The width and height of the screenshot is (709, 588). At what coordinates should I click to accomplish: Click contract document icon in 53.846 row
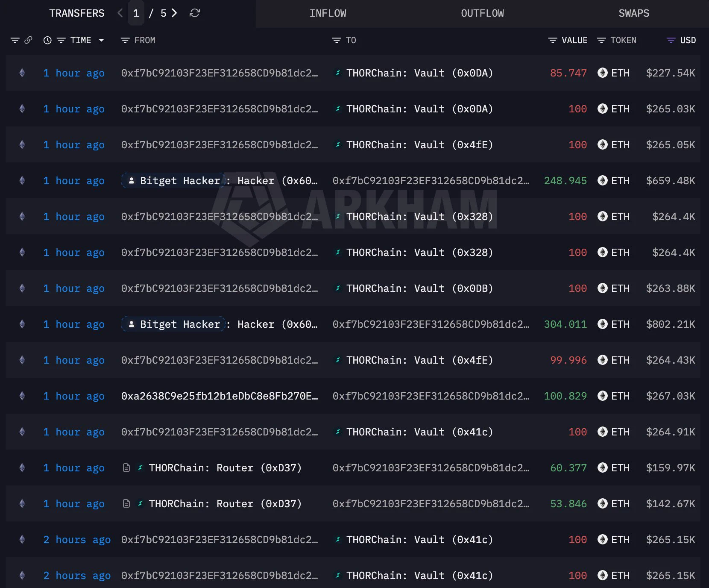point(126,504)
